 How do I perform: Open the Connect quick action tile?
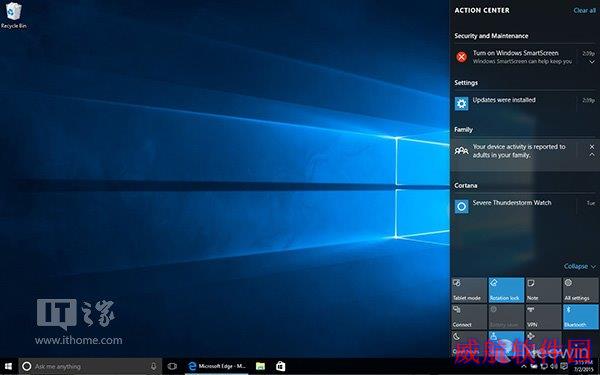tap(469, 317)
